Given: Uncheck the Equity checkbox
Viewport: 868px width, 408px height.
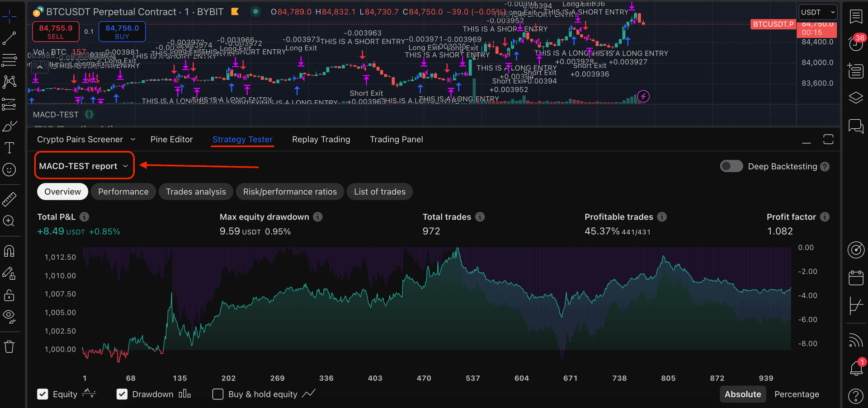Looking at the screenshot, I should point(43,394).
